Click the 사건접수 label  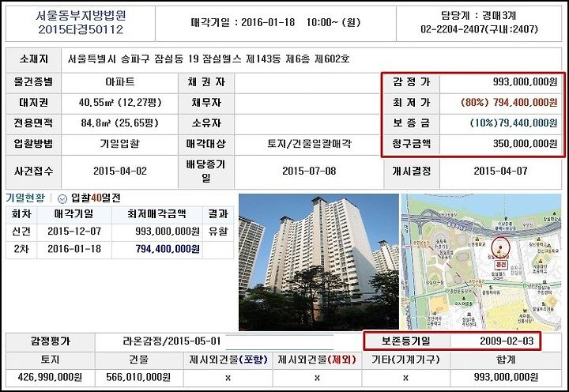(x=33, y=171)
